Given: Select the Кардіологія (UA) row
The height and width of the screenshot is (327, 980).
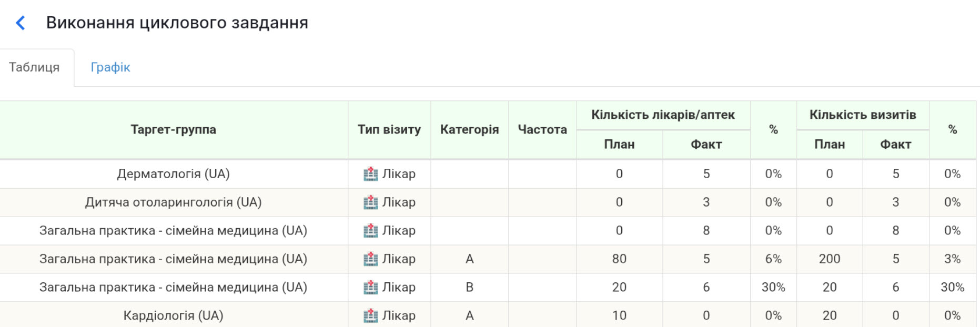Looking at the screenshot, I should tap(174, 315).
